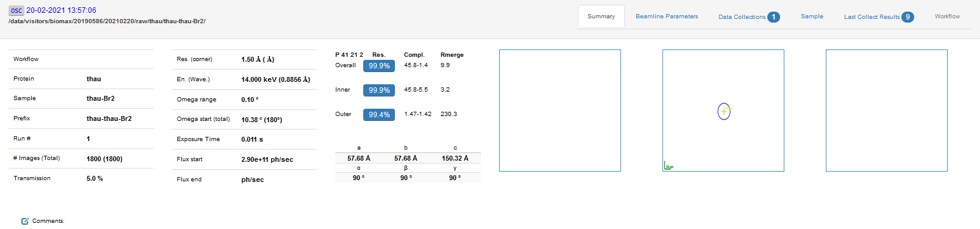This screenshot has height=229, width=980.
Task: Click the beam position crosshair circle
Action: (724, 111)
